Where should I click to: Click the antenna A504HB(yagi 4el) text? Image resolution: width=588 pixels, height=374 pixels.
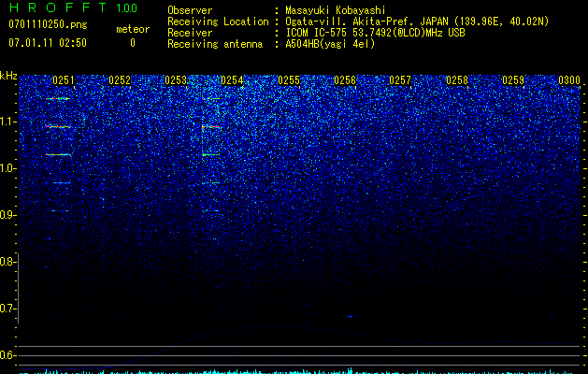(x=330, y=44)
